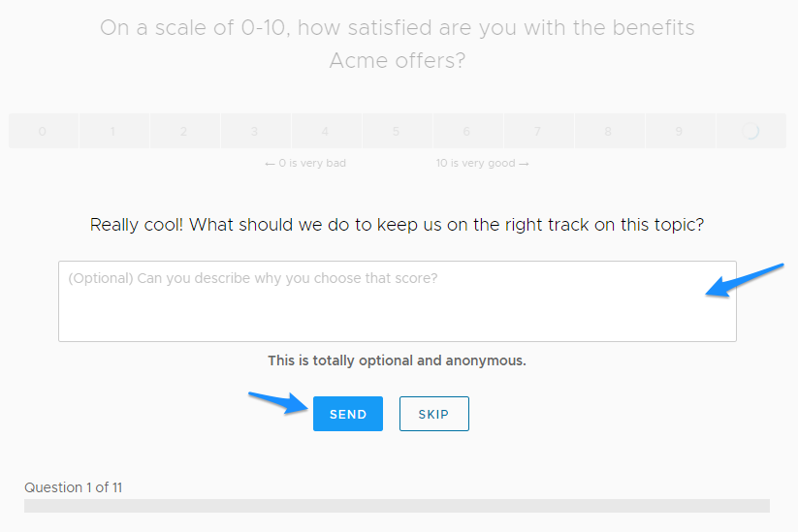Click the '0 is very bad' hint label
Screen dimensions: 798x532
point(305,163)
